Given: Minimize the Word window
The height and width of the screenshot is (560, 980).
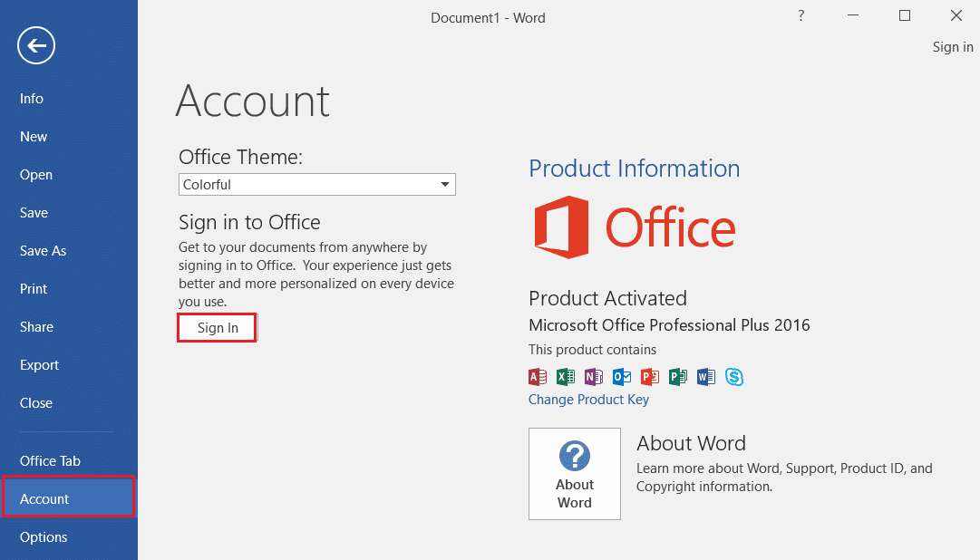Looking at the screenshot, I should tap(853, 15).
